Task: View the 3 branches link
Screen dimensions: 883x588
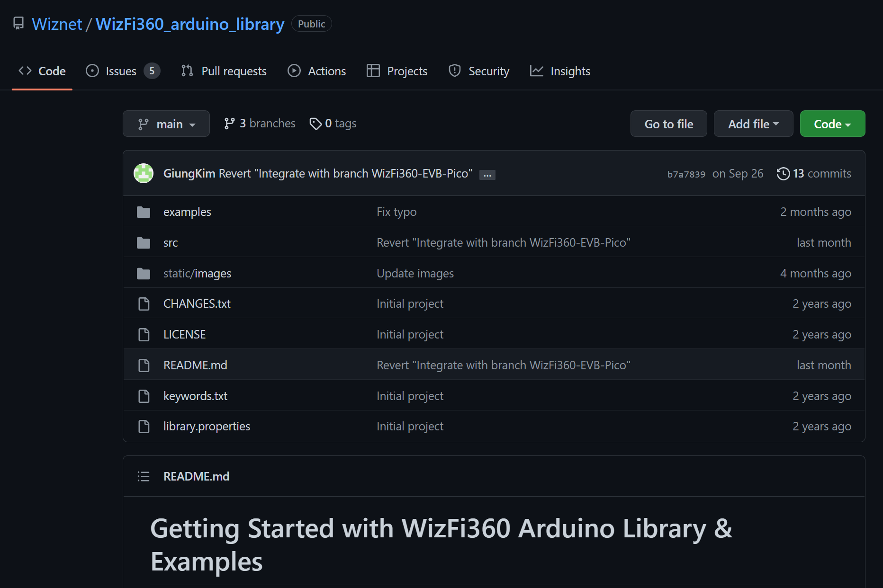Action: [260, 124]
